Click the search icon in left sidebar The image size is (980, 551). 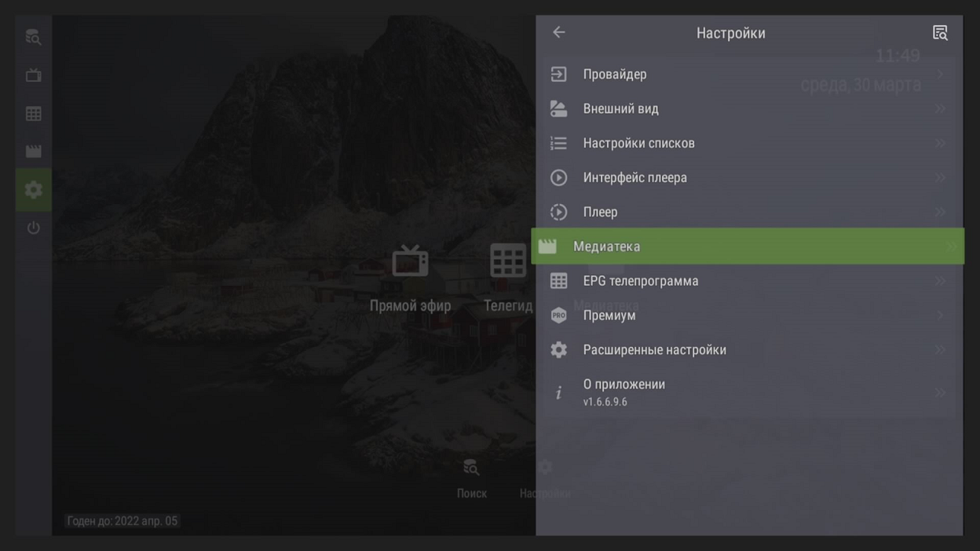pyautogui.click(x=33, y=37)
